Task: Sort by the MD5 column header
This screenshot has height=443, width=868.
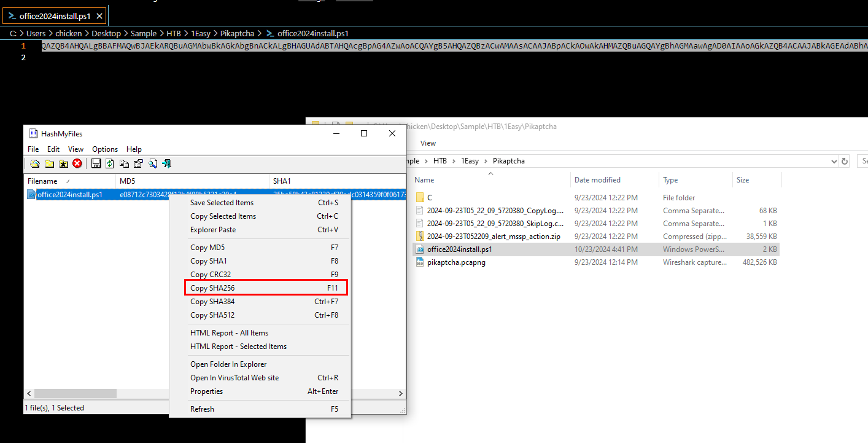Action: 193,181
